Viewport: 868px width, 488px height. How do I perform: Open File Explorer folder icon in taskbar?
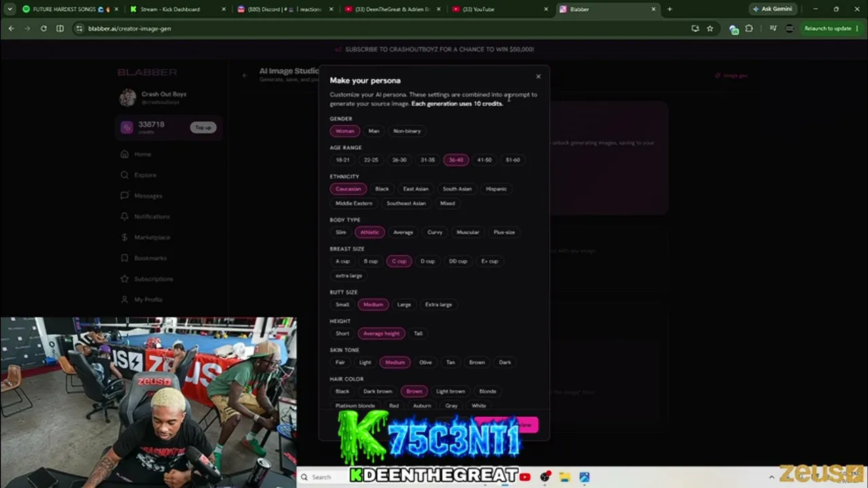point(564,477)
